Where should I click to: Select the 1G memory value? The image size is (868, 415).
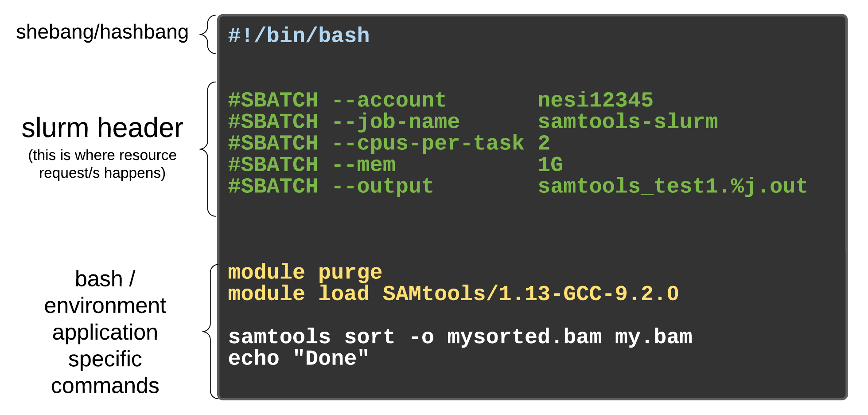[x=550, y=165]
